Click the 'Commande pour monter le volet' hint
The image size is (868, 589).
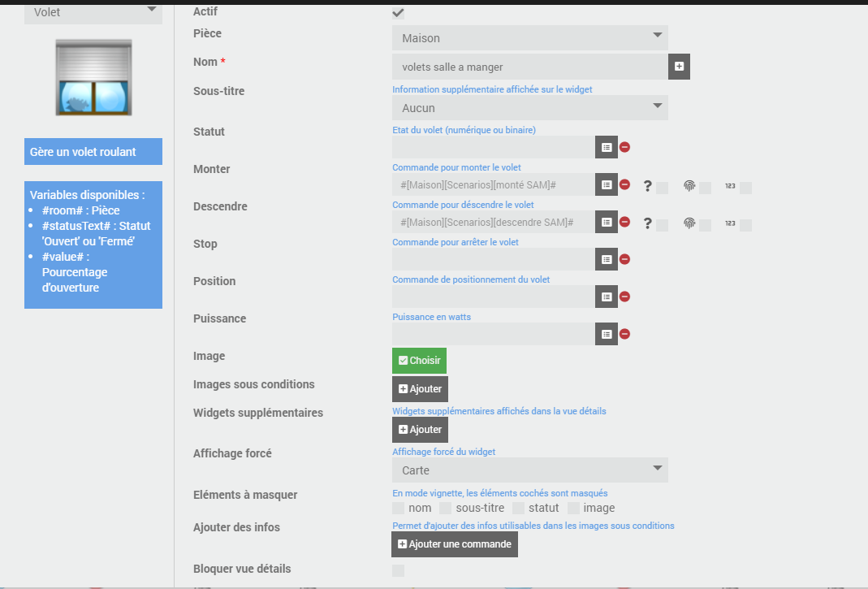(456, 167)
